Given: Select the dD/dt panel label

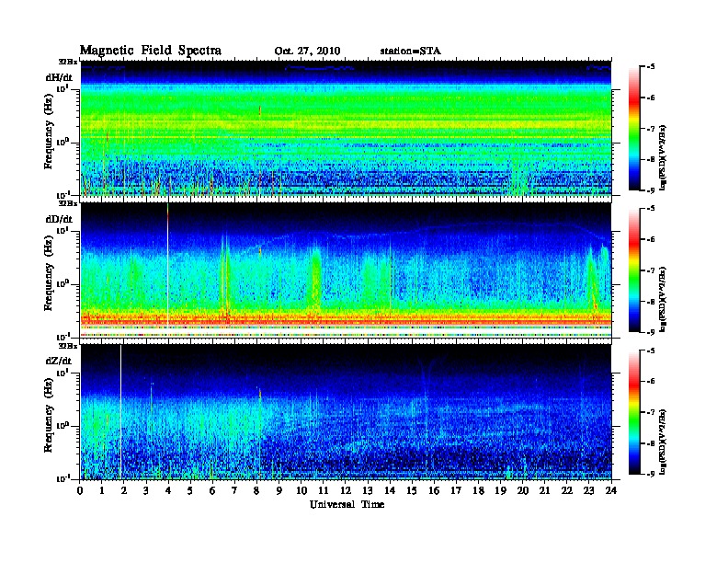Looking at the screenshot, I should point(59,219).
